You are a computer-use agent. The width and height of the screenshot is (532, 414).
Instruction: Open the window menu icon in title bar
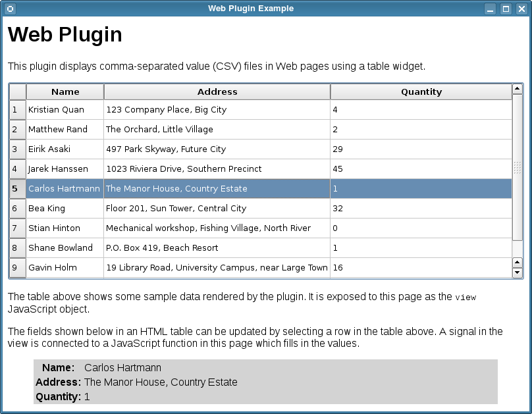click(10, 9)
